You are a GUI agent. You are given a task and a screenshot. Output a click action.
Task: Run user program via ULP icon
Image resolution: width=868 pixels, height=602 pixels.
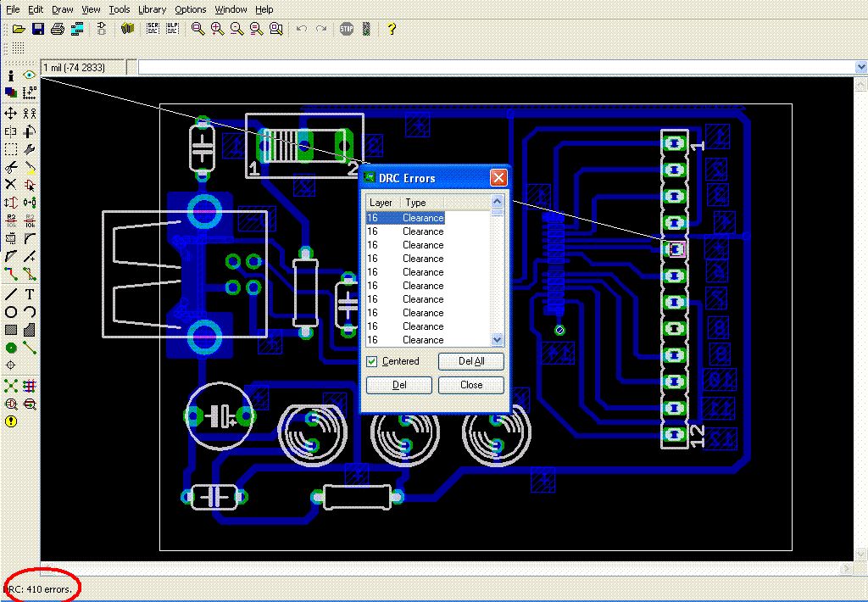pyautogui.click(x=172, y=29)
